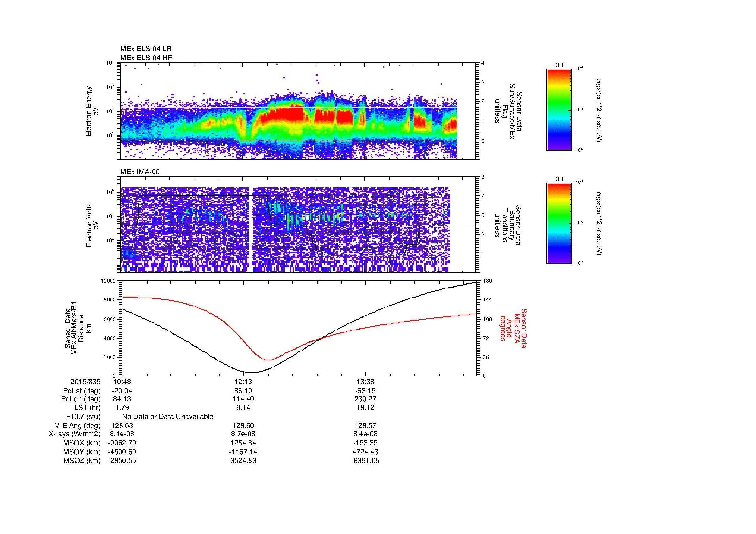Click the 'X-rays (W/m**2)' row label
This screenshot has width=756, height=534.
tap(75, 434)
